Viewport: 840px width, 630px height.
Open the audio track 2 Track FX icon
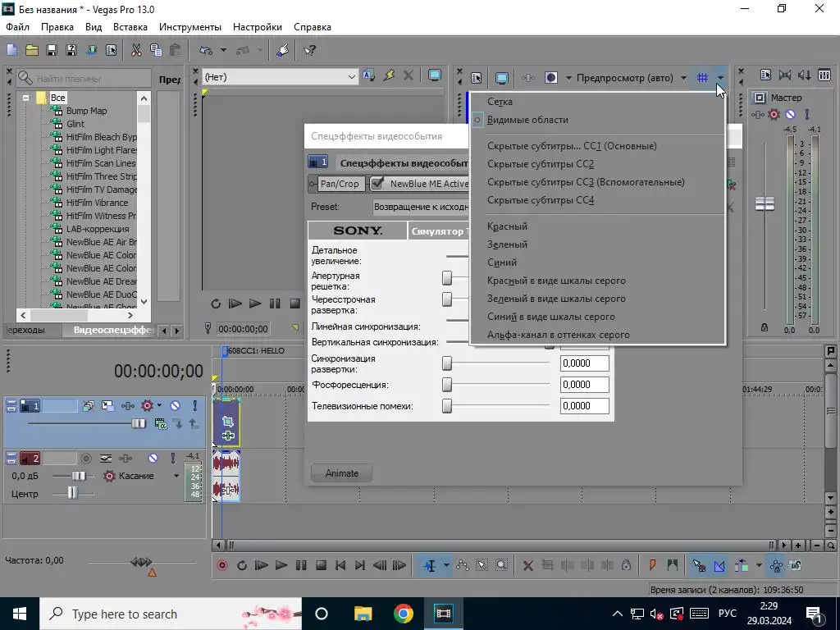click(x=126, y=459)
